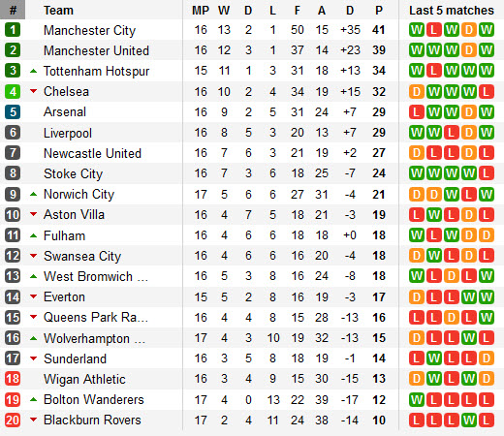Click the Team column header

[x=58, y=11]
